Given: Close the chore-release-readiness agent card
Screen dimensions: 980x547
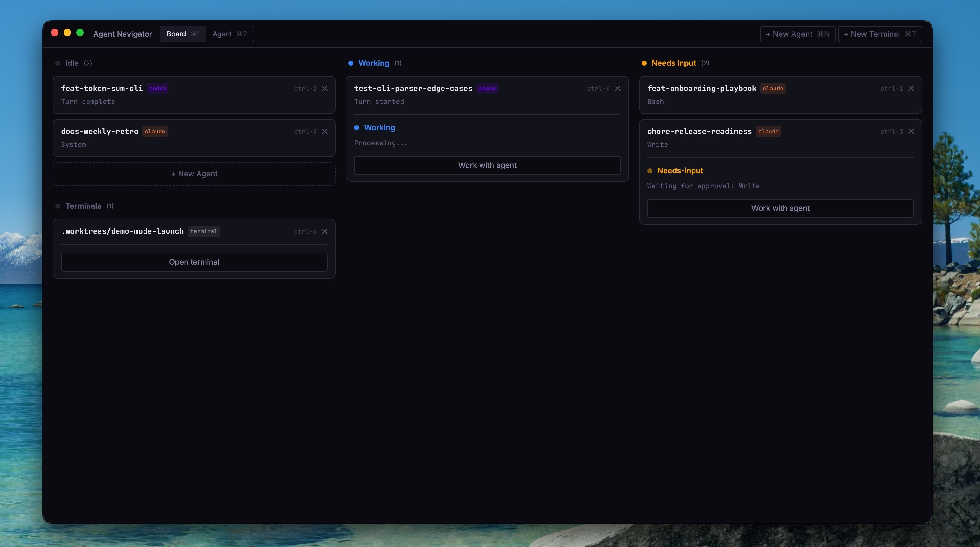Looking at the screenshot, I should pos(911,131).
